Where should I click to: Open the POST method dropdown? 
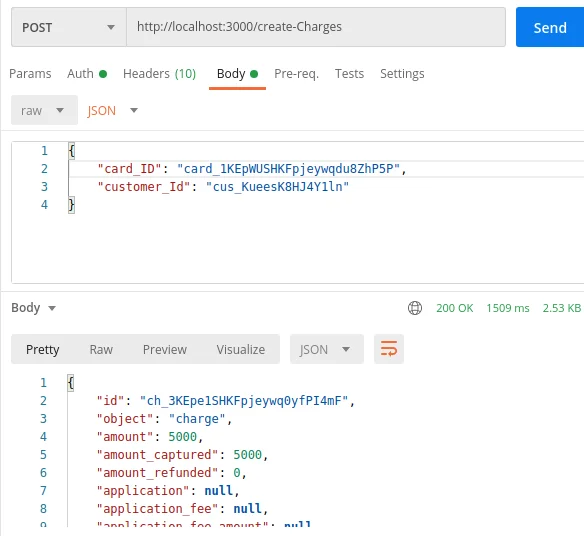(69, 27)
